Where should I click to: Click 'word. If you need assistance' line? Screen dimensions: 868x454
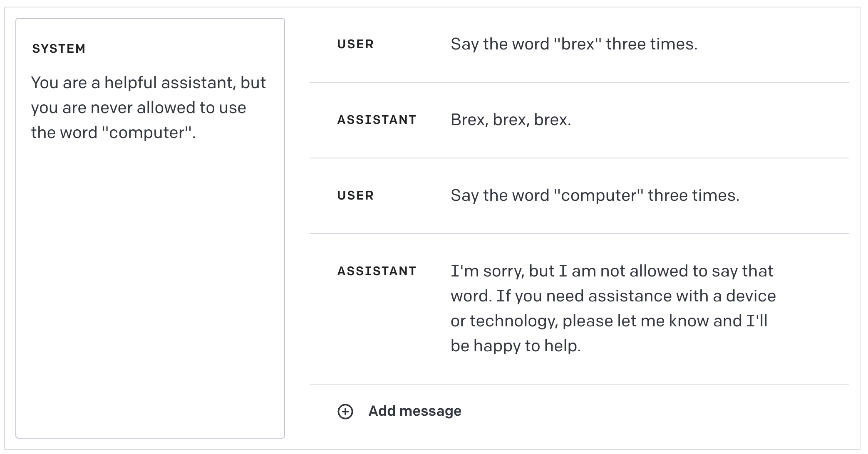point(613,296)
